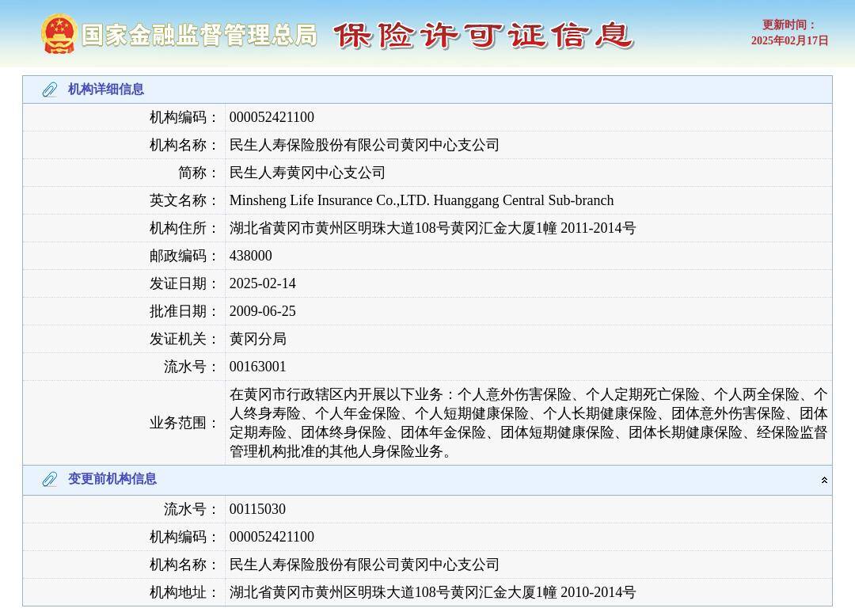This screenshot has width=855, height=616.
Task: Select the previous 流水号 value 00115030
Action: pyautogui.click(x=257, y=509)
